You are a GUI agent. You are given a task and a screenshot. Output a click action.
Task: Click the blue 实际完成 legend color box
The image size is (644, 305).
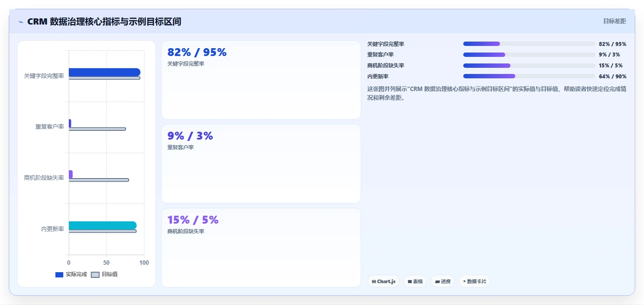pyautogui.click(x=59, y=275)
